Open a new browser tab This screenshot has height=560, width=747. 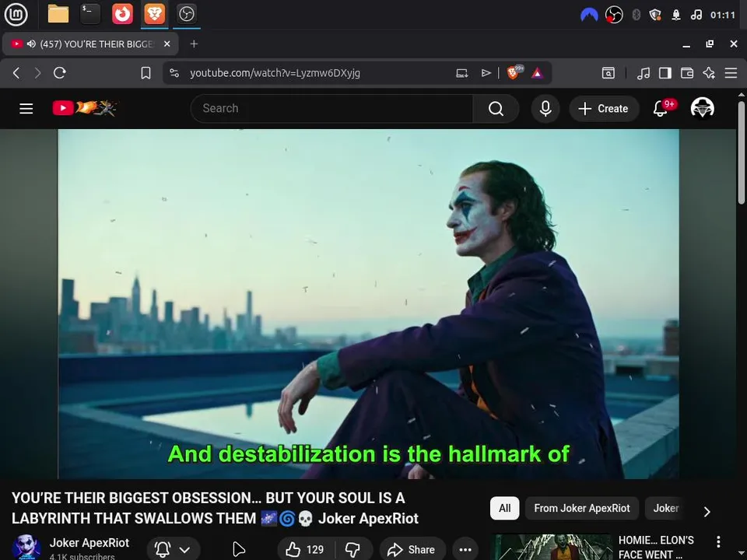194,44
